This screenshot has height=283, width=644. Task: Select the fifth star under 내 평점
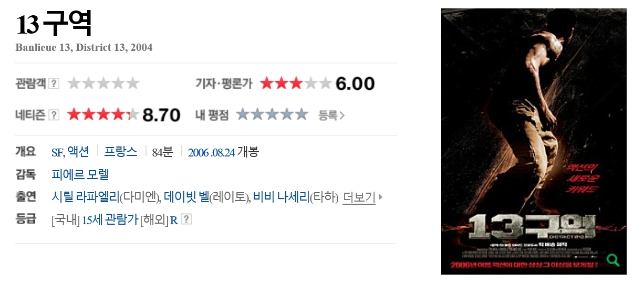[x=301, y=114]
